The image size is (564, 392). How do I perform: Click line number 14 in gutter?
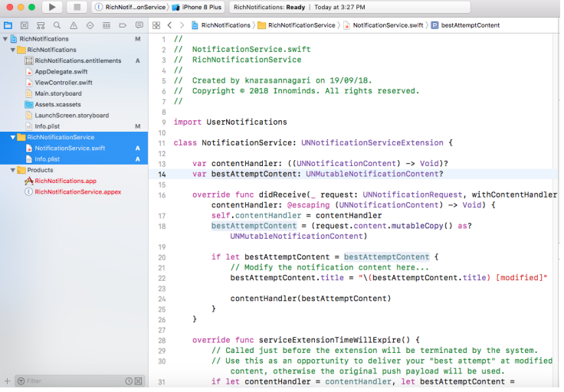[x=162, y=175]
